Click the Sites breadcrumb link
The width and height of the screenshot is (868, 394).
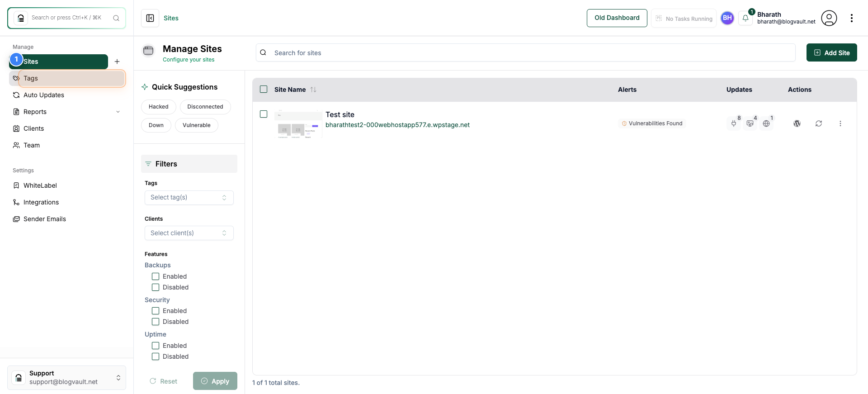(x=171, y=18)
